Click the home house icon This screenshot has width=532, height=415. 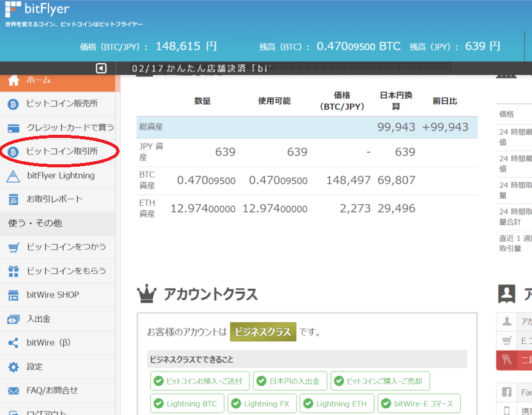[x=13, y=80]
